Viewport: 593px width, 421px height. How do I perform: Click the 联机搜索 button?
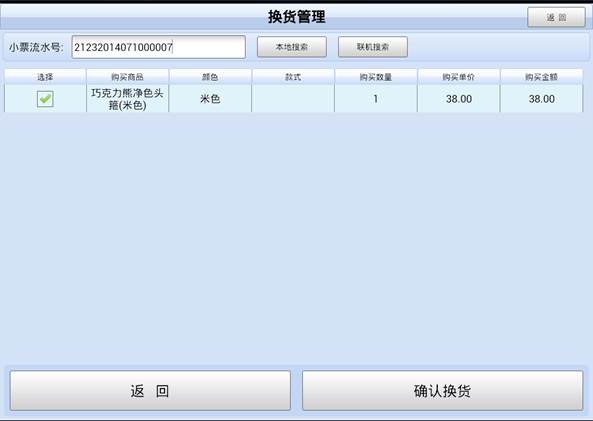point(373,47)
